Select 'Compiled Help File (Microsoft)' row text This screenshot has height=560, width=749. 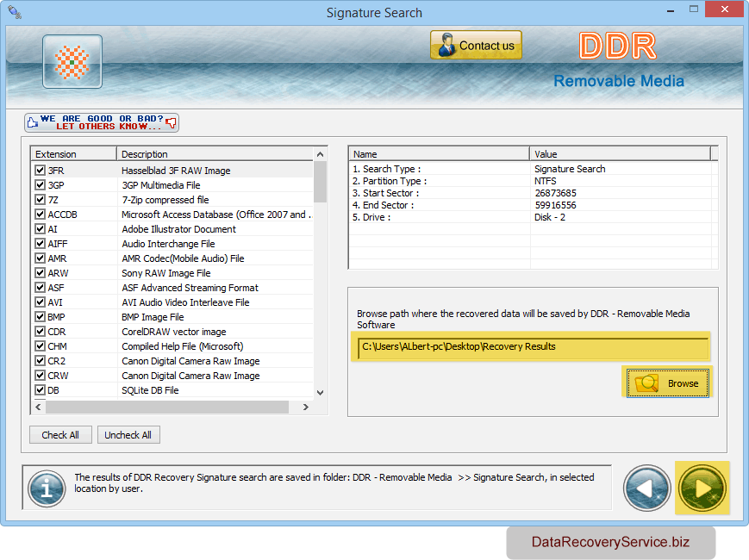point(183,346)
